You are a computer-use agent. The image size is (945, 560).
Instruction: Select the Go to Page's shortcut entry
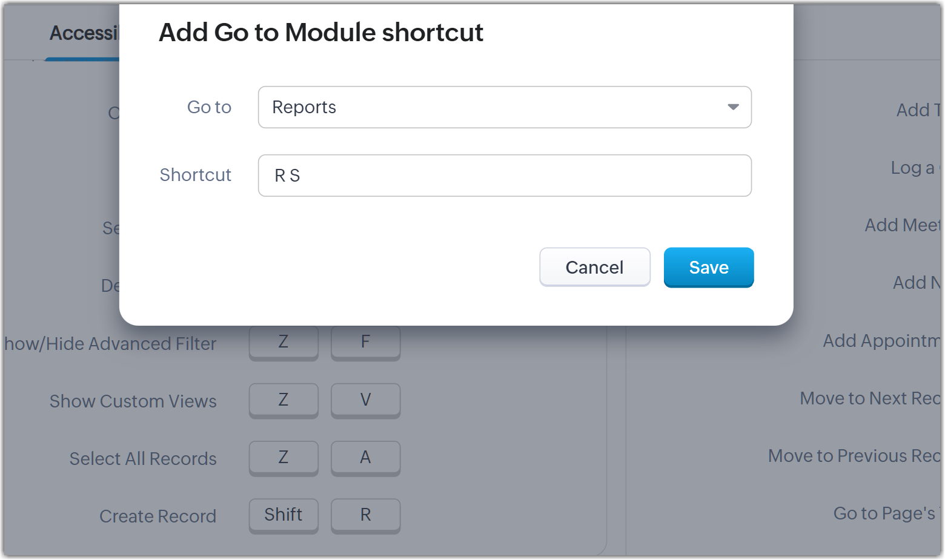(x=887, y=513)
